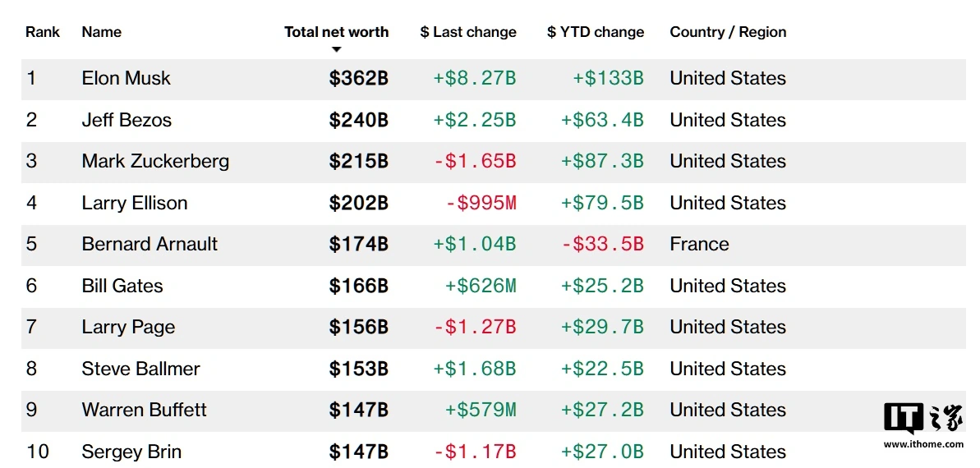The height and width of the screenshot is (468, 980).
Task: Click the Country / Region column header
Action: [x=728, y=32]
